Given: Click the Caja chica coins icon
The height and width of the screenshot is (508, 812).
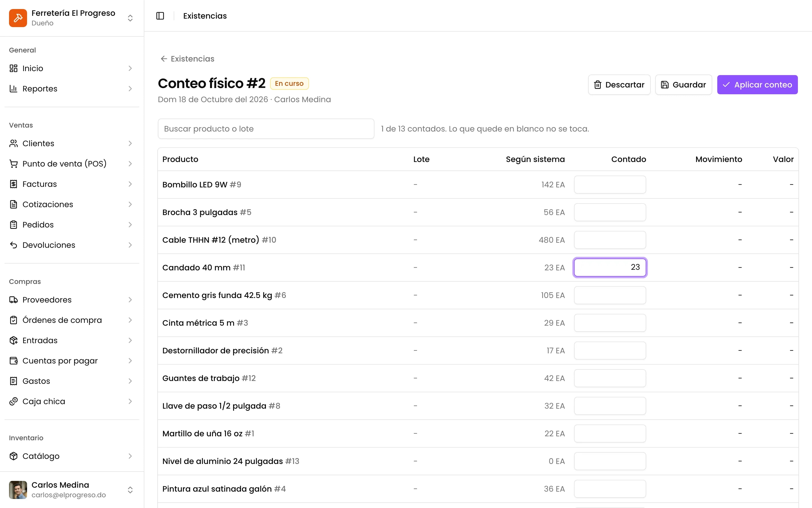Looking at the screenshot, I should pyautogui.click(x=14, y=402).
